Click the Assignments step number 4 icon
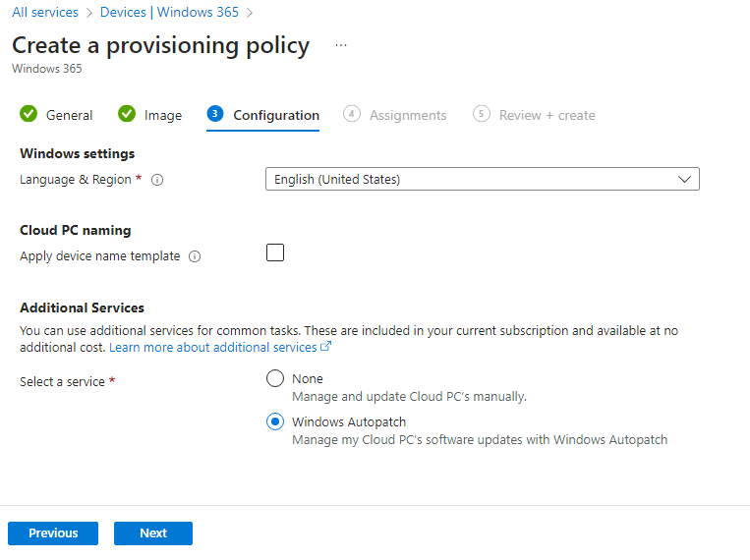 tap(352, 114)
